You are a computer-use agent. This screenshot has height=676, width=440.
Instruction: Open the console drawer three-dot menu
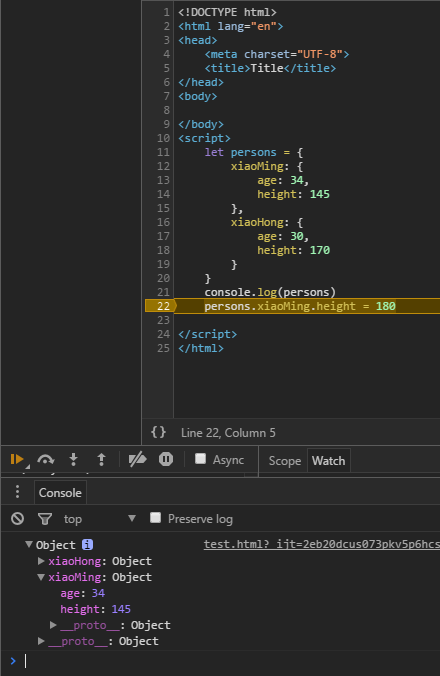[x=17, y=492]
